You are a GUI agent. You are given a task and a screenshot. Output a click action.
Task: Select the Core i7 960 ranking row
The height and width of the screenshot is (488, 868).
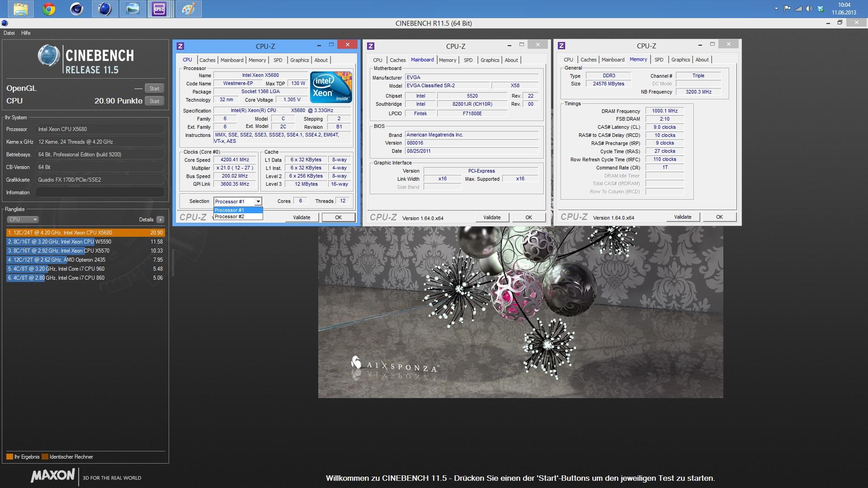pos(85,269)
